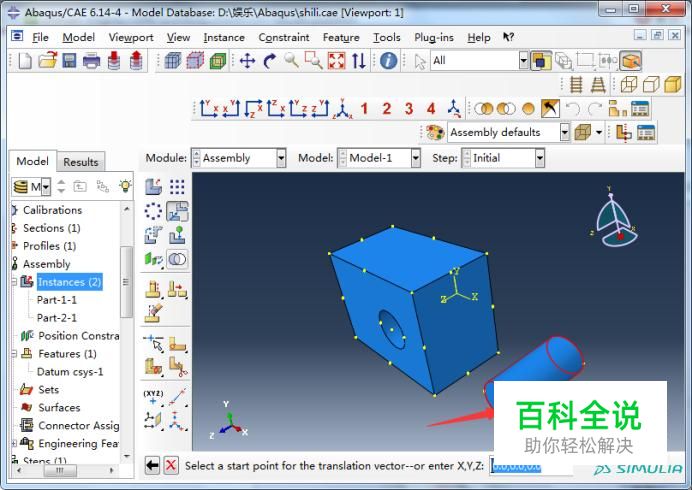Open the Constraint menu

284,38
